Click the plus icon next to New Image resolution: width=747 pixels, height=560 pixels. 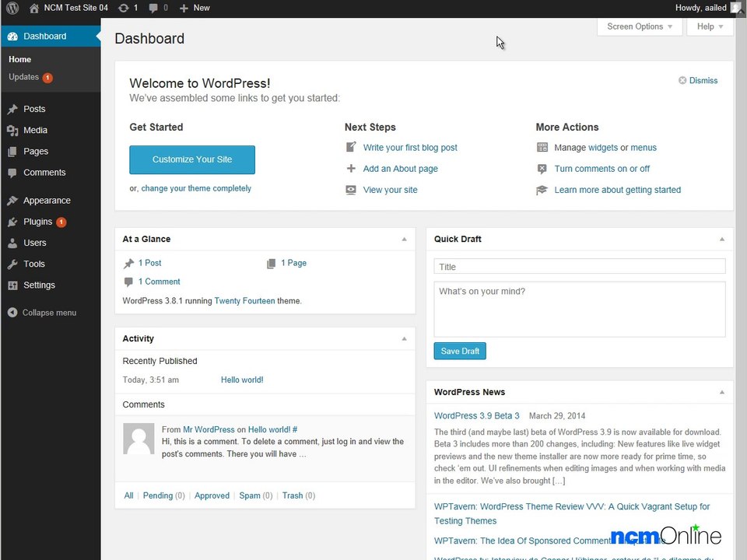pos(184,8)
